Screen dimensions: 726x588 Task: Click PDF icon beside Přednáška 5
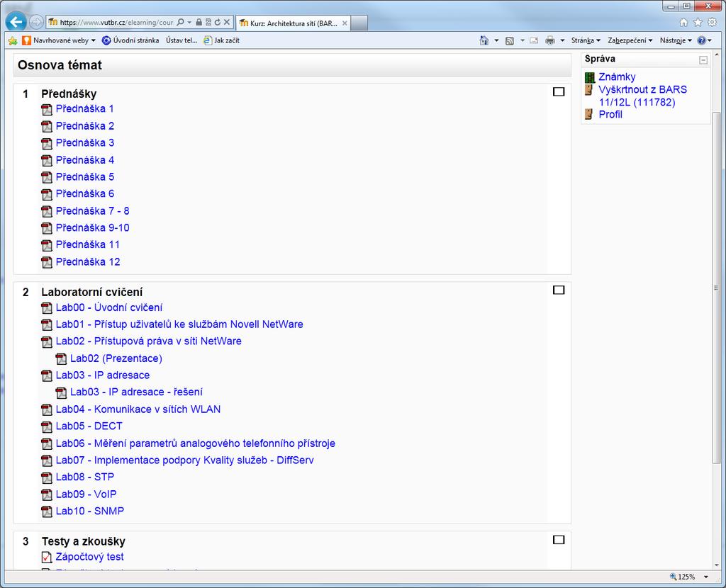pos(47,178)
